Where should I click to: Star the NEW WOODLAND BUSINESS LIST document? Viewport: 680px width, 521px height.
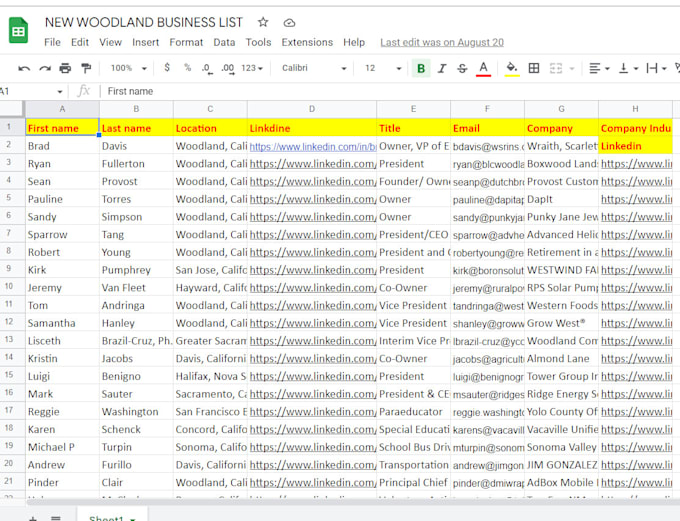(x=263, y=22)
